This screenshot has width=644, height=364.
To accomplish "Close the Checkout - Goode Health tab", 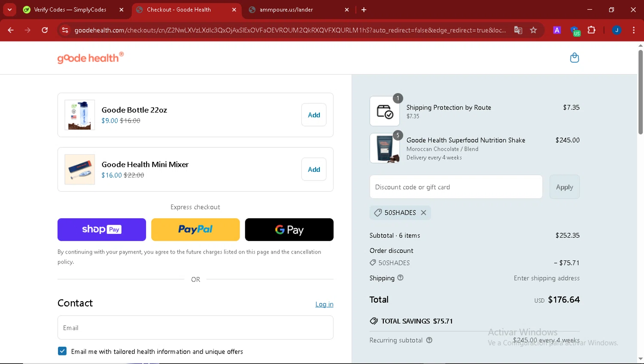I will click(234, 10).
